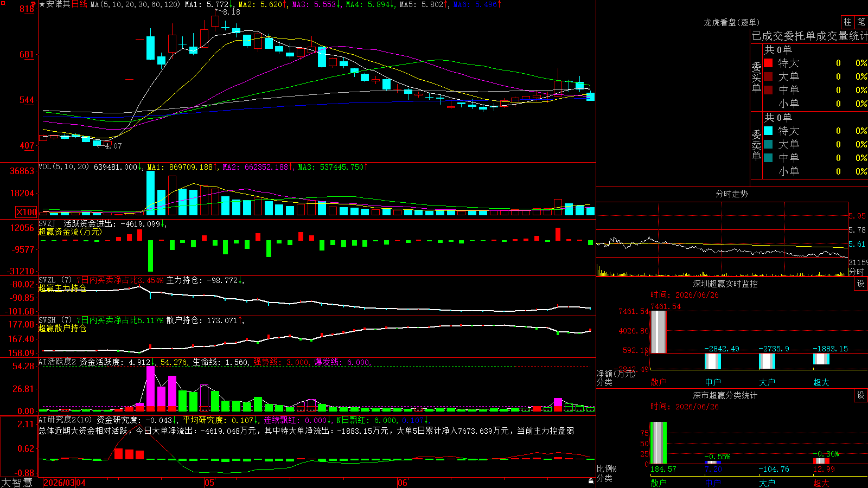Click the 已成交委托单成交量统计 header

809,36
